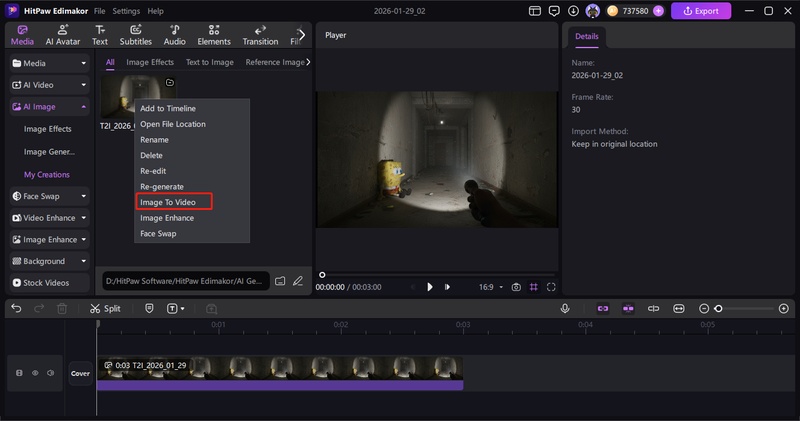The width and height of the screenshot is (800, 421).
Task: Edit the save path pencil icon
Action: point(298,281)
